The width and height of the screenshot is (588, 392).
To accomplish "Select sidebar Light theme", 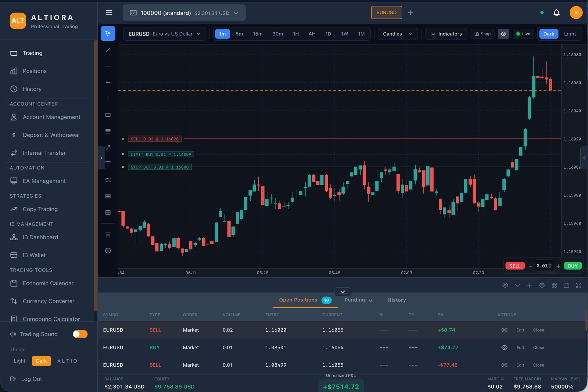I will tap(19, 361).
